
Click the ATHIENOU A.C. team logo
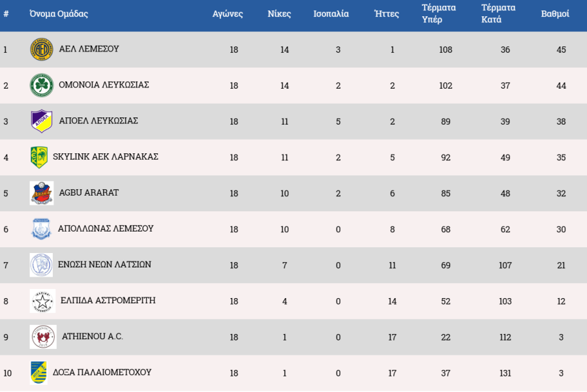click(42, 337)
